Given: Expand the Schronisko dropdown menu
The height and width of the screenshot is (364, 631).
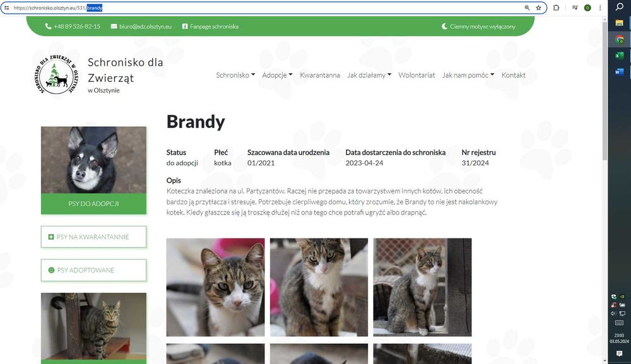Looking at the screenshot, I should 235,75.
